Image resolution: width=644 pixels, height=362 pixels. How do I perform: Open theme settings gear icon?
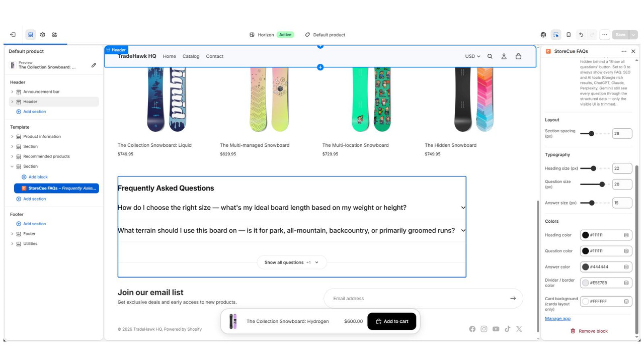[43, 35]
